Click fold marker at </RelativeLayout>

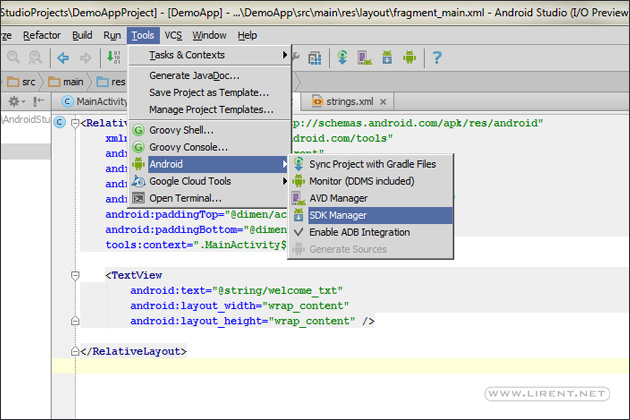pos(75,351)
